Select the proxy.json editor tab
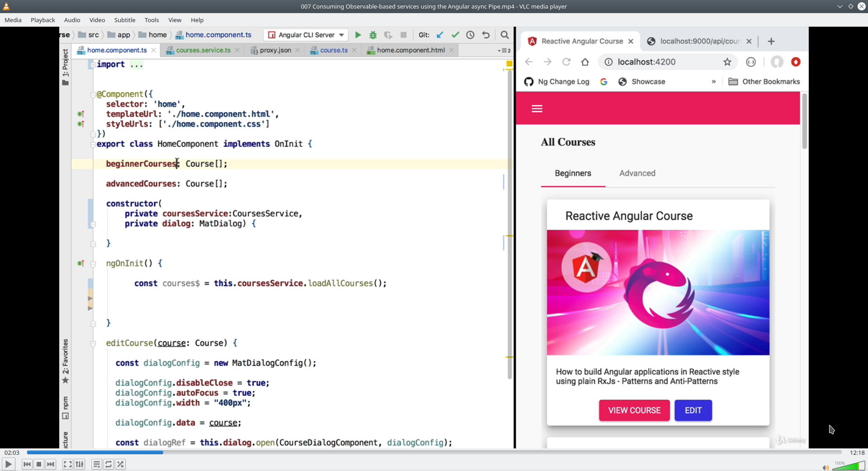Image resolution: width=868 pixels, height=471 pixels. point(275,50)
